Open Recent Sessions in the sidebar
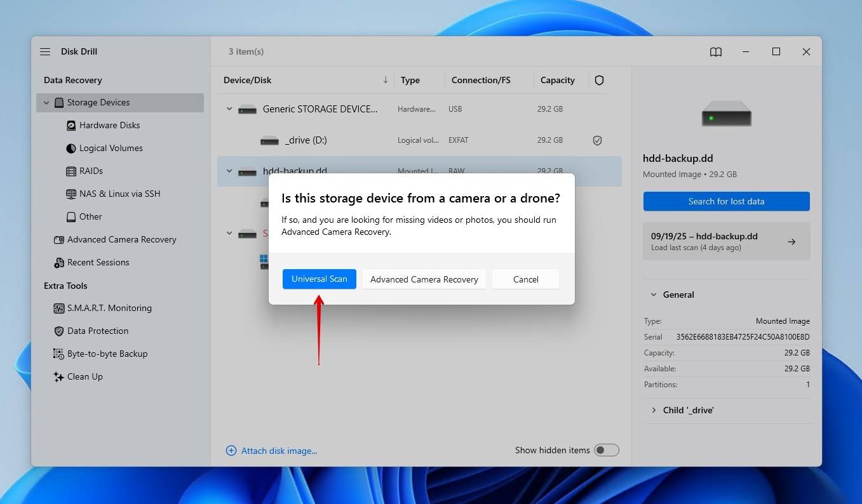The image size is (862, 504). click(x=98, y=262)
